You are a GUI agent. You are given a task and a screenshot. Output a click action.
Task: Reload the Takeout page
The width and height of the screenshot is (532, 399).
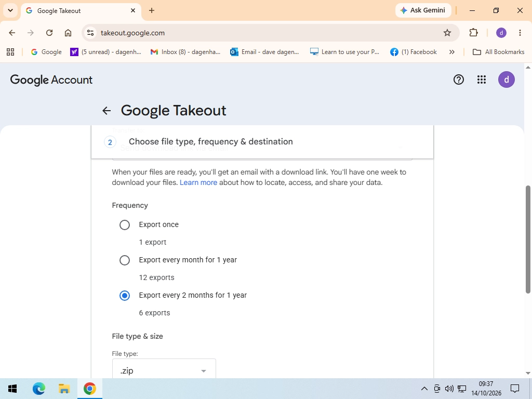(x=49, y=33)
